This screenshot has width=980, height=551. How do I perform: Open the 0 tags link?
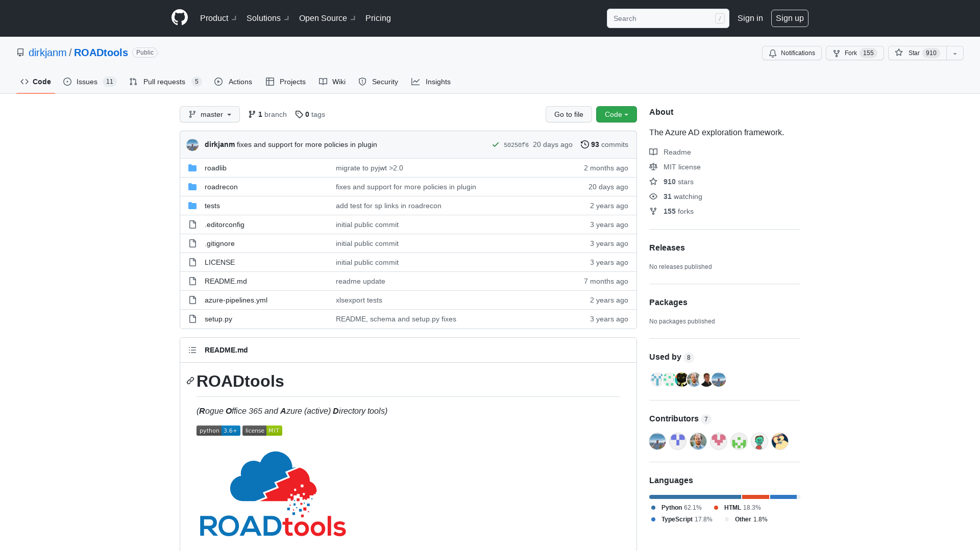[x=310, y=114]
